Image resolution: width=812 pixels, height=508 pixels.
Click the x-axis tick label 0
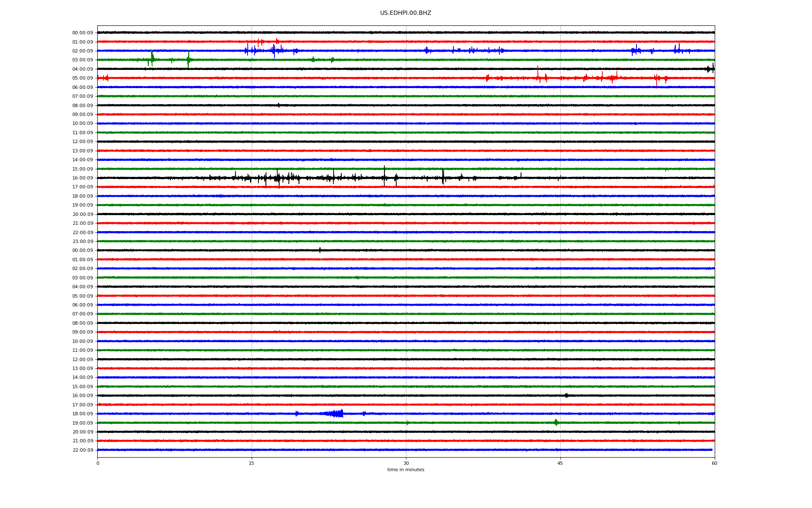point(98,463)
